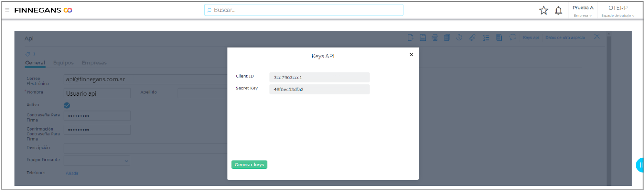
Task: Click the Secret Key field
Action: (320, 89)
